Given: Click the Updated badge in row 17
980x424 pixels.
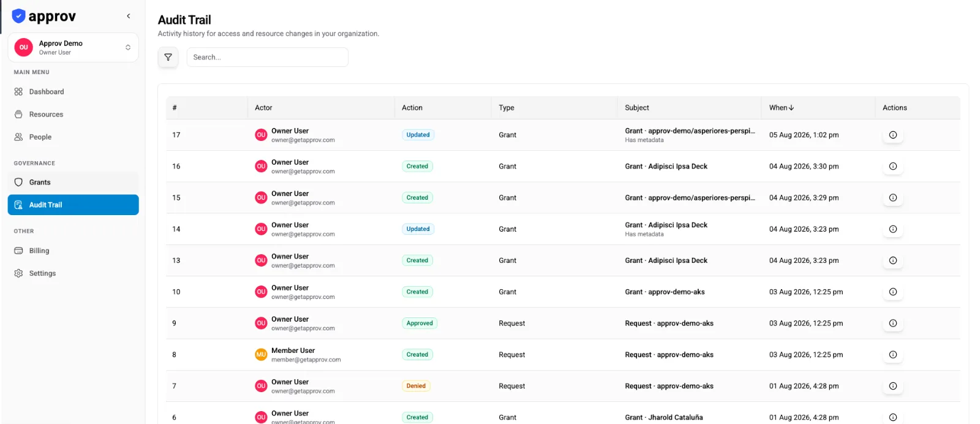Looking at the screenshot, I should (418, 135).
